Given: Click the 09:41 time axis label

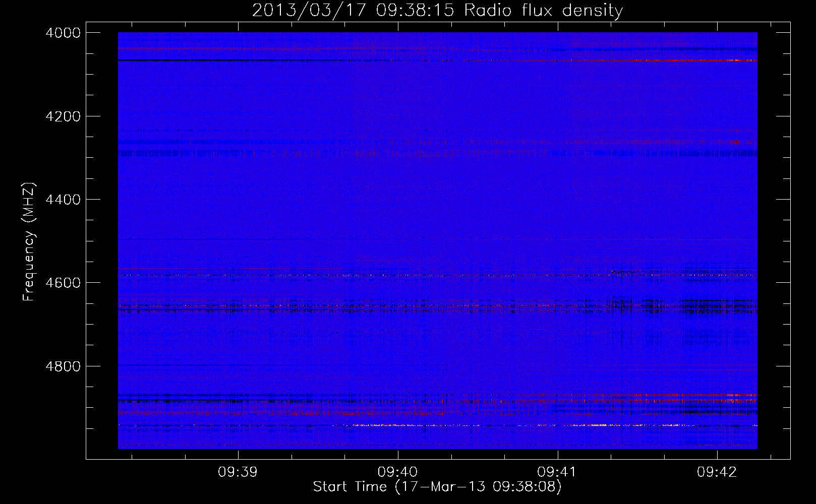Looking at the screenshot, I should (557, 472).
